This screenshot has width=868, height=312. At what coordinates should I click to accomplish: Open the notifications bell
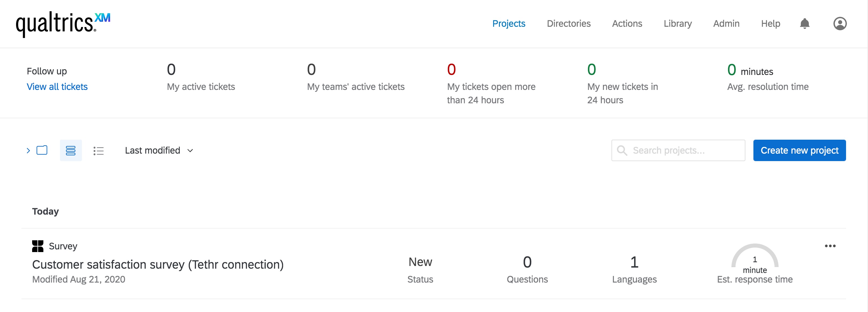click(x=805, y=24)
